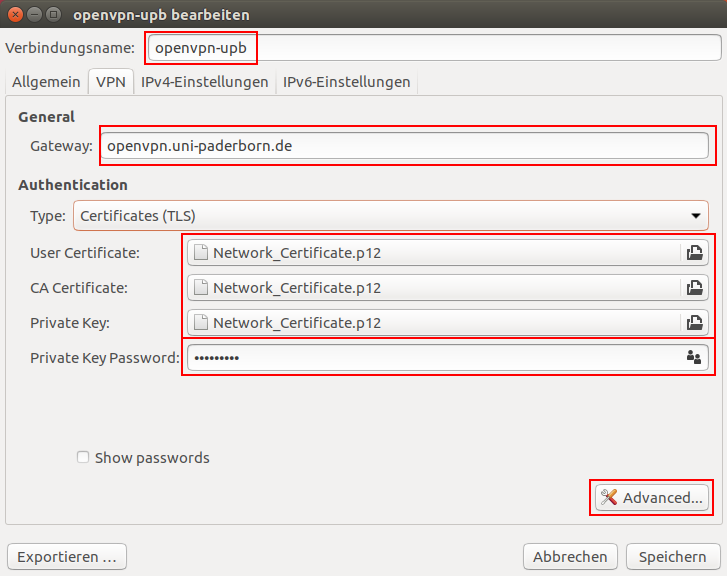Viewport: 727px width, 576px height.
Task: Open the Advanced settings dialog
Action: (652, 497)
